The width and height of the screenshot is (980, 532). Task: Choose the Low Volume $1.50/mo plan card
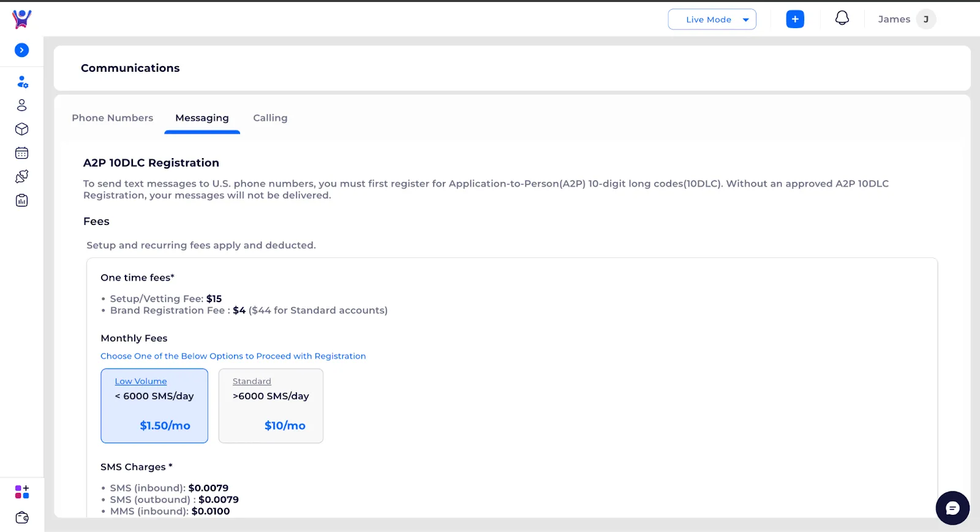(154, 406)
